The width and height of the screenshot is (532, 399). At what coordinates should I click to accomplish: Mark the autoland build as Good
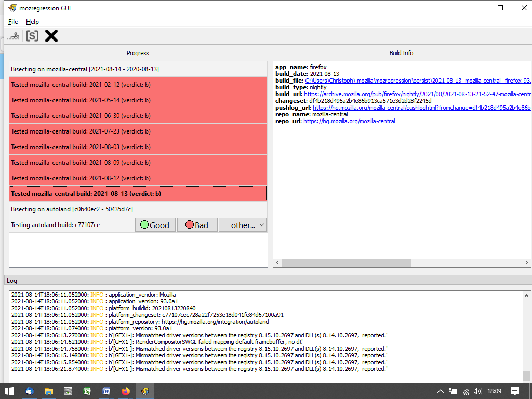click(x=155, y=225)
